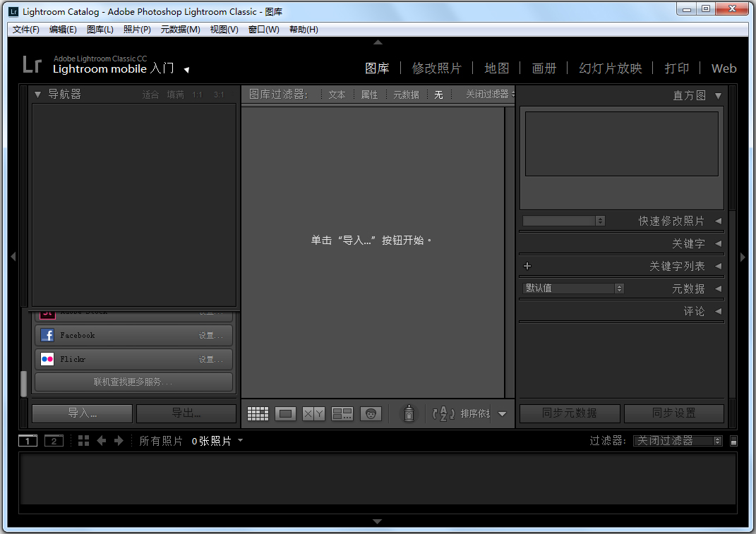Click the Flickr service icon
The image size is (756, 534).
point(47,359)
